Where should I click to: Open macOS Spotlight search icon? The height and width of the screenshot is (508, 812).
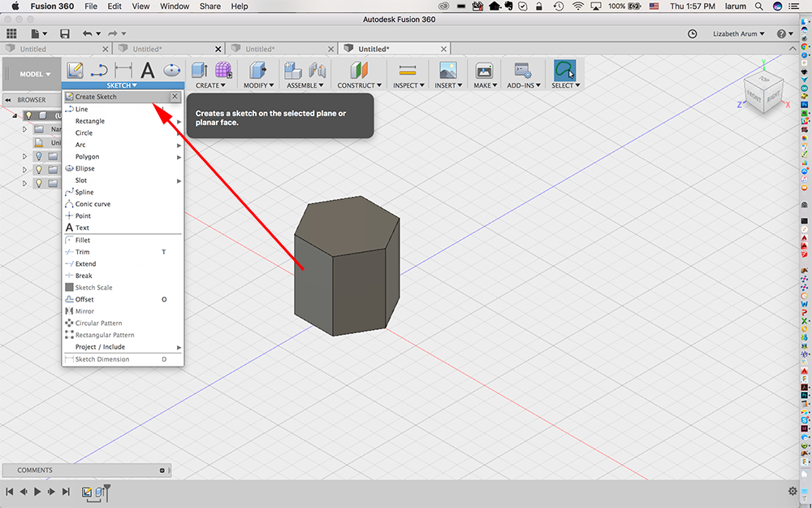pos(759,7)
